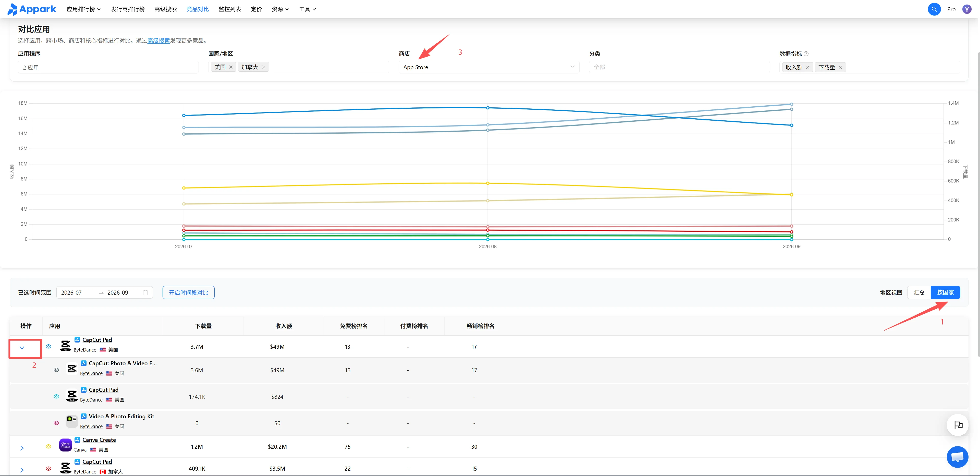Toggle visibility of Canva Create row
Viewport: 980px width, 476px height.
click(x=48, y=446)
